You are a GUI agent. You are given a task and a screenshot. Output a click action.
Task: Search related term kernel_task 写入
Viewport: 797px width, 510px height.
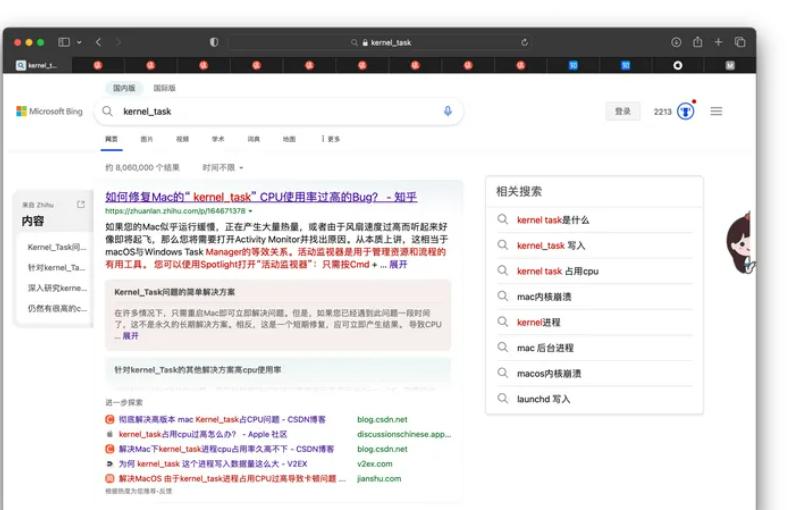tap(551, 246)
